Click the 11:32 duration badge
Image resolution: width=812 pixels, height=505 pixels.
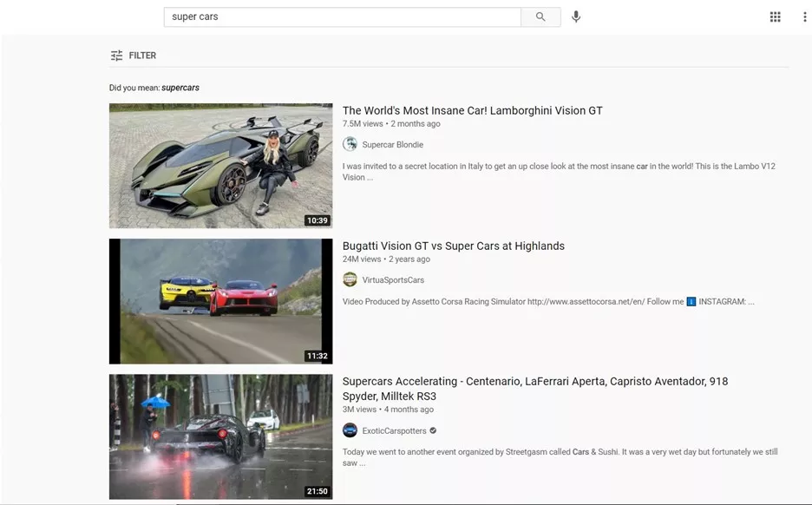pos(317,356)
